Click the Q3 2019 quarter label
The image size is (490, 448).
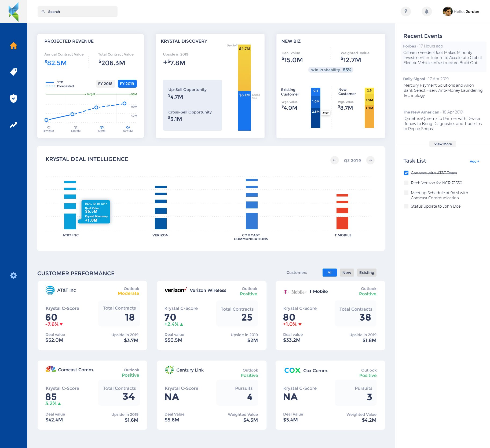352,160
